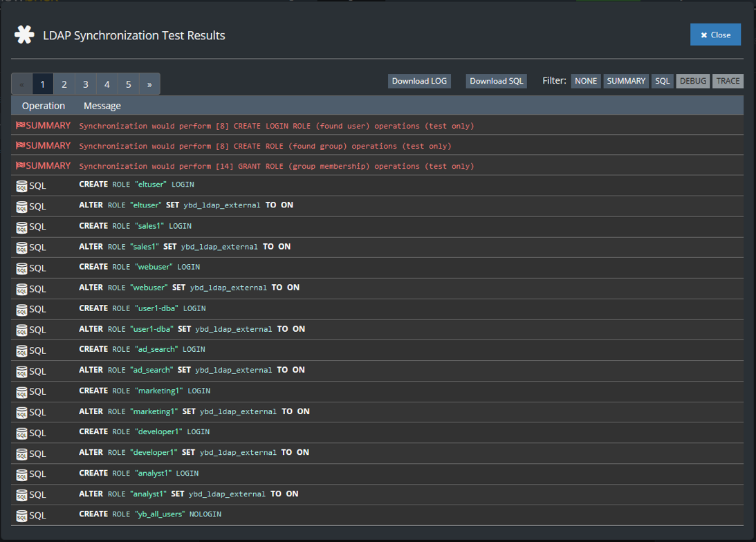The width and height of the screenshot is (756, 542).
Task: Toggle the SQL filter button
Action: [663, 81]
